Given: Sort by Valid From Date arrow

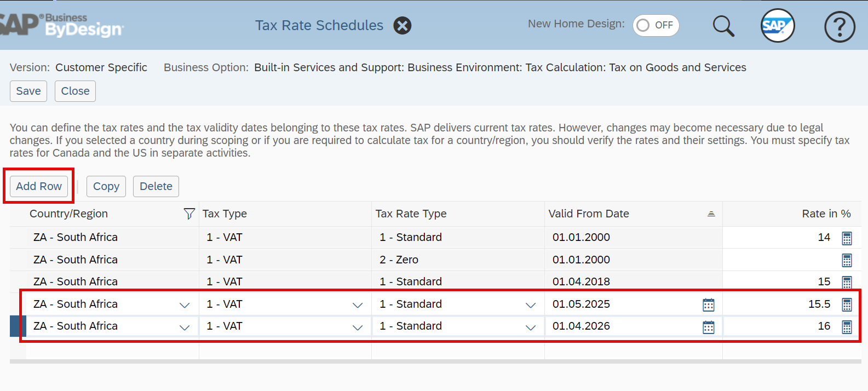Looking at the screenshot, I should click(x=711, y=214).
